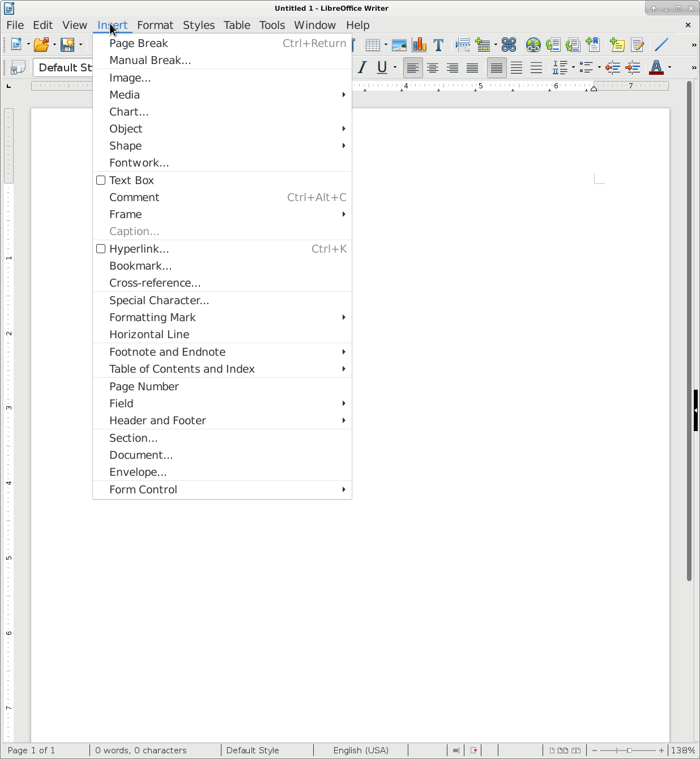Click the Insert Hyperlink globe icon

[533, 45]
